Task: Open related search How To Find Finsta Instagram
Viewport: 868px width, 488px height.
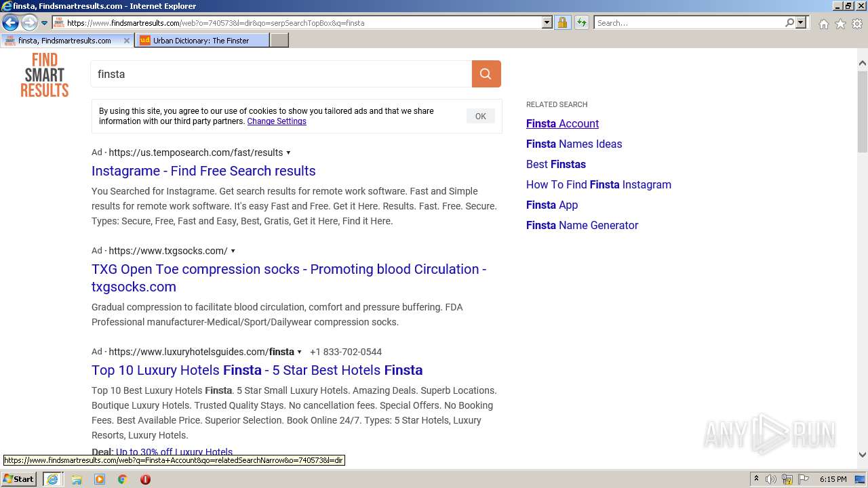Action: click(599, 184)
